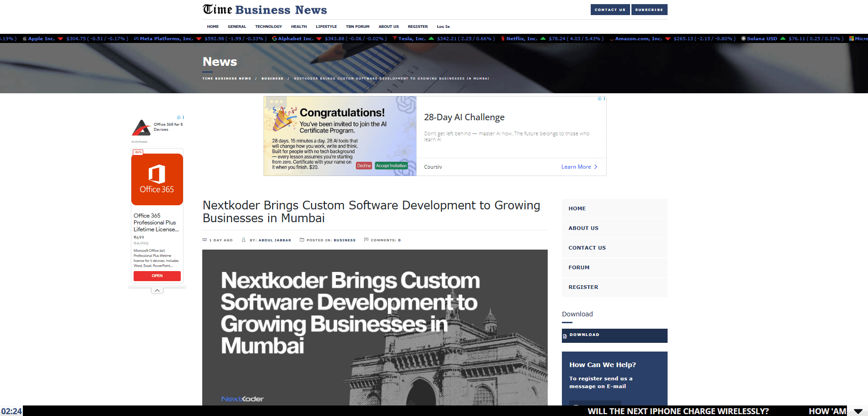
Task: Click the TIME BUSINESS NEWS breadcrumb link
Action: click(x=226, y=79)
